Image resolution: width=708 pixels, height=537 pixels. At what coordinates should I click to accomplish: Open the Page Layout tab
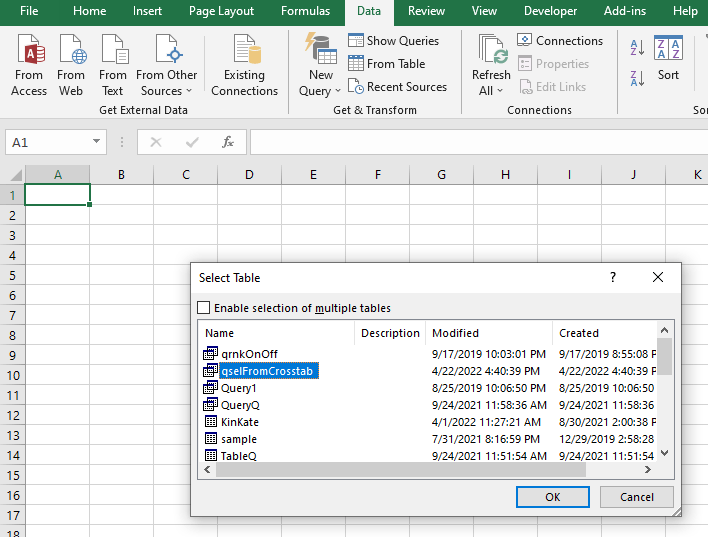point(222,11)
